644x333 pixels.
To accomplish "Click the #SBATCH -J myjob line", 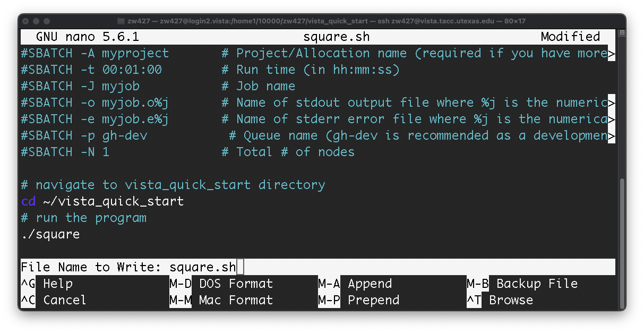I will pos(80,86).
